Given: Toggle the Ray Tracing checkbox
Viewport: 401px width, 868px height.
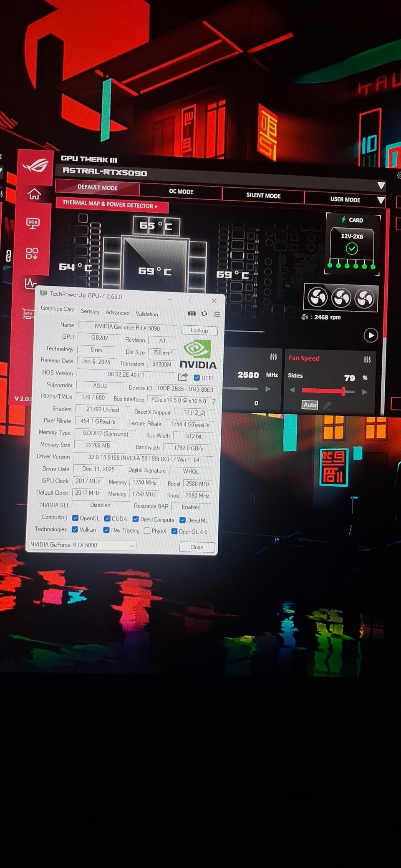Looking at the screenshot, I should (106, 530).
